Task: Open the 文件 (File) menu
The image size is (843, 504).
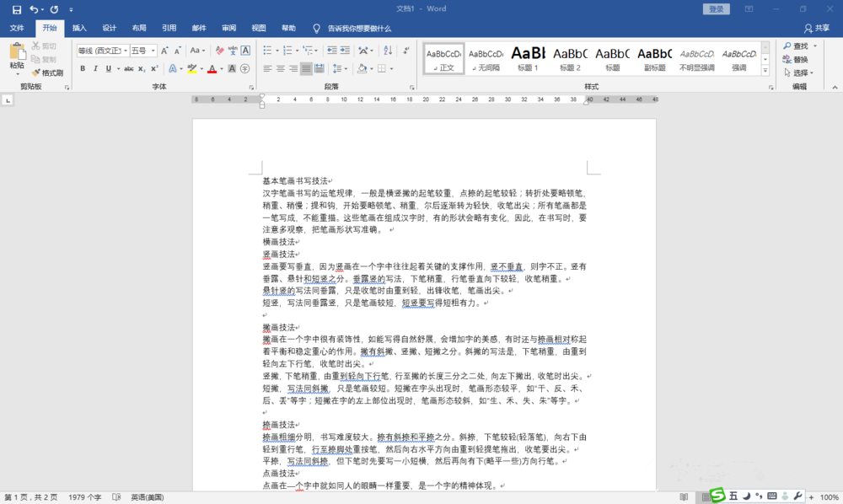Action: click(x=17, y=28)
